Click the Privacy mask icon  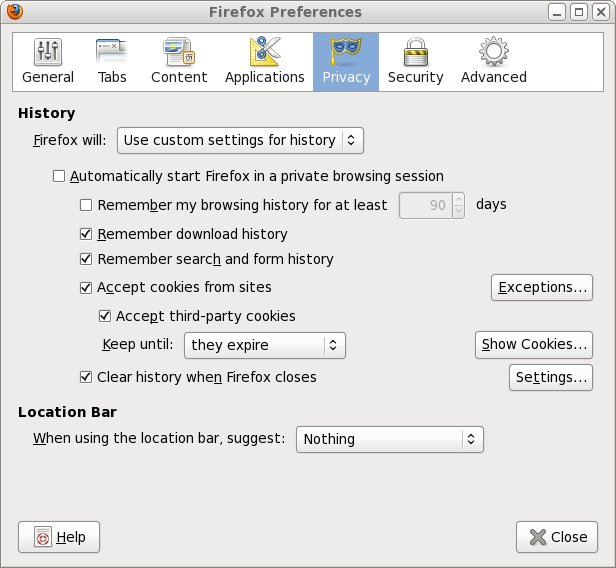point(345,51)
